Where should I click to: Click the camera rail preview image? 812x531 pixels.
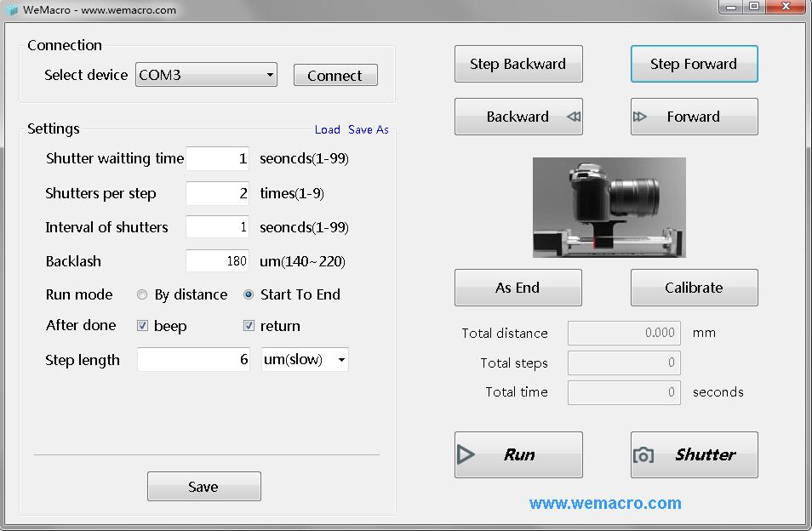click(x=609, y=208)
